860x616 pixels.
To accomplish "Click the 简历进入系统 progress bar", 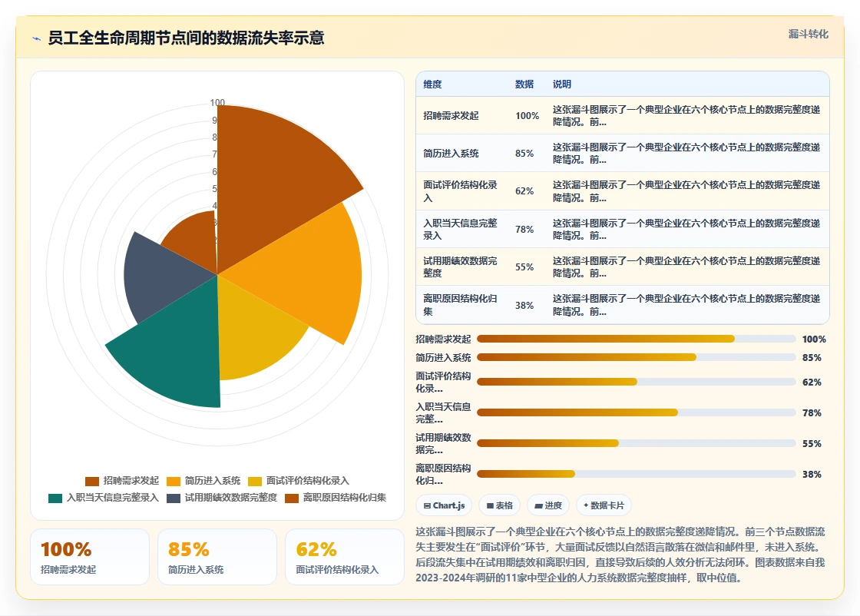I will pos(637,357).
